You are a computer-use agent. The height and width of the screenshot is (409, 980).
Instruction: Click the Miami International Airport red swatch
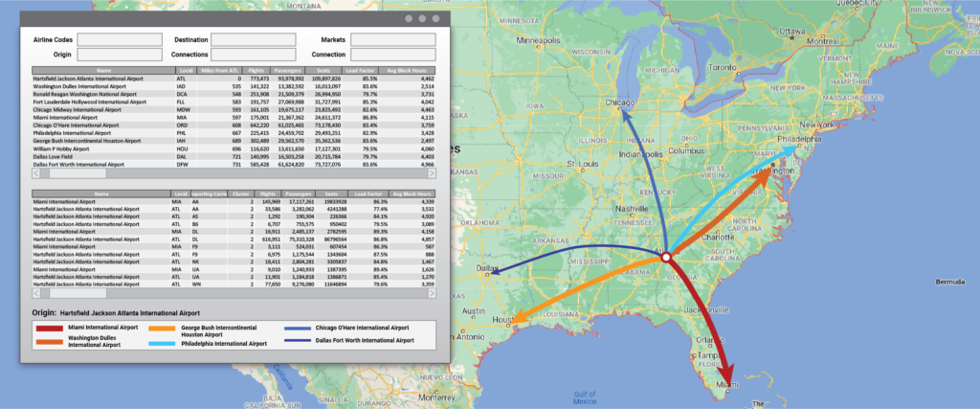(x=49, y=328)
